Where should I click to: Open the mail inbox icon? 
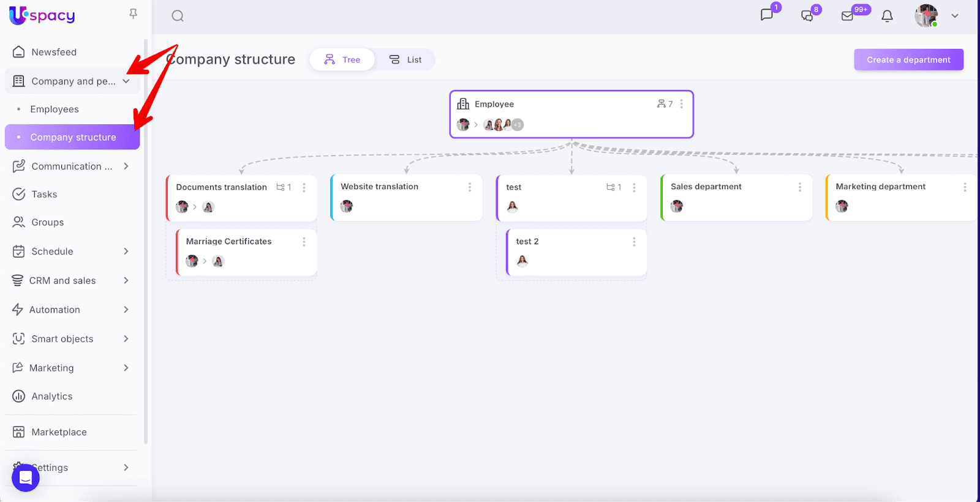point(848,16)
